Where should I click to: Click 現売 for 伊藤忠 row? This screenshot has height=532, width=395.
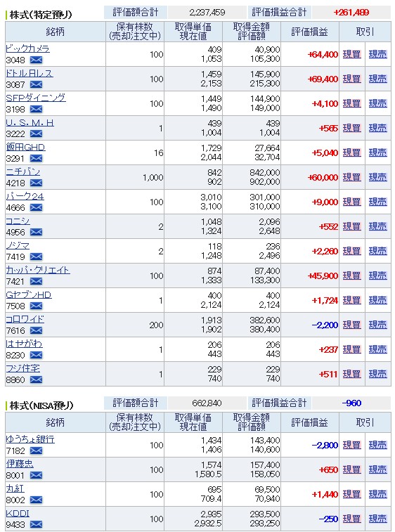coord(377,469)
